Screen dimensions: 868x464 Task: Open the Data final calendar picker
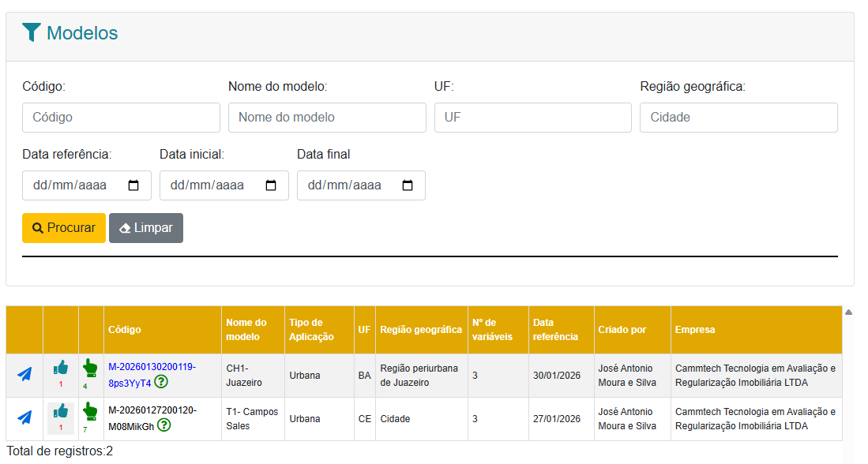(x=408, y=185)
